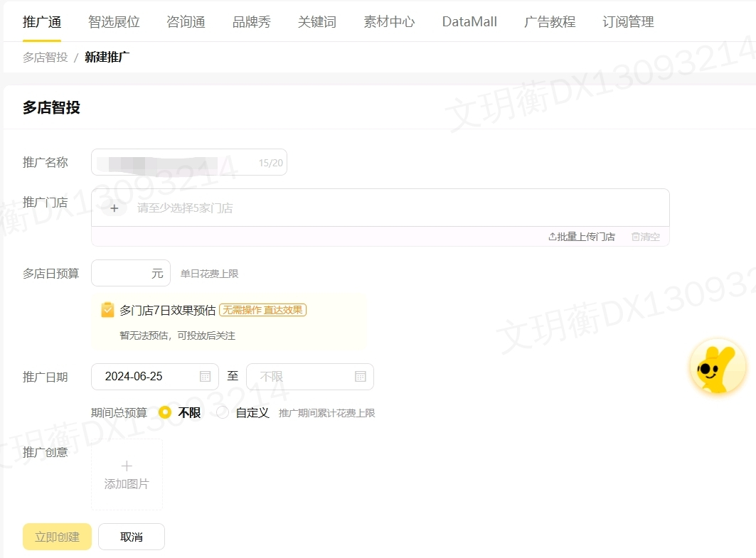Select the 品牌秀 tab
Screen dimensions: 756x558
(x=252, y=22)
